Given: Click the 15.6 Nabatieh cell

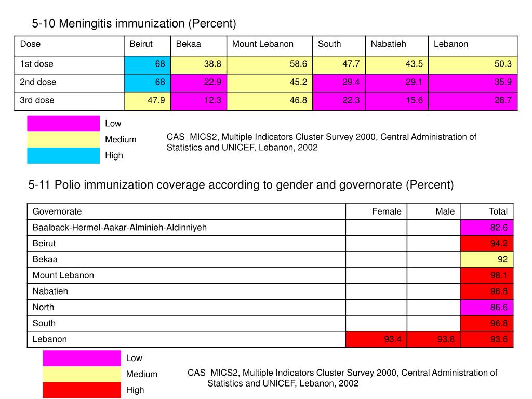Looking at the screenshot, I should 397,101.
